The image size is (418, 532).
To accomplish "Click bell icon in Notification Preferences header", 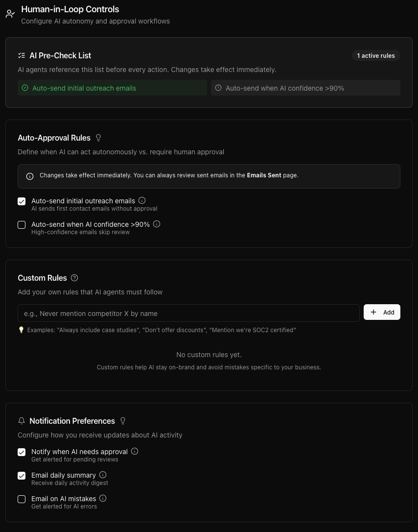I will pos(22,421).
